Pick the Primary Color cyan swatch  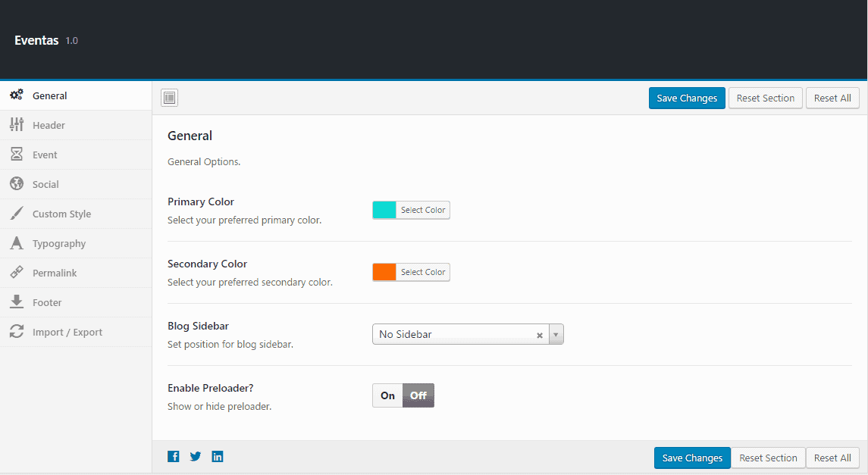pos(384,210)
